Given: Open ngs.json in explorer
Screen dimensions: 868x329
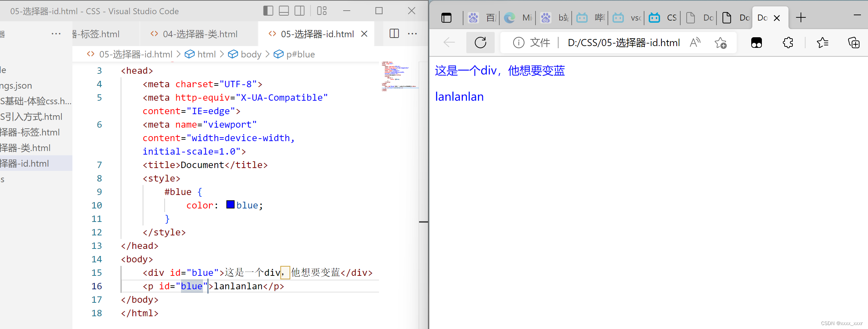Looking at the screenshot, I should point(36,85).
